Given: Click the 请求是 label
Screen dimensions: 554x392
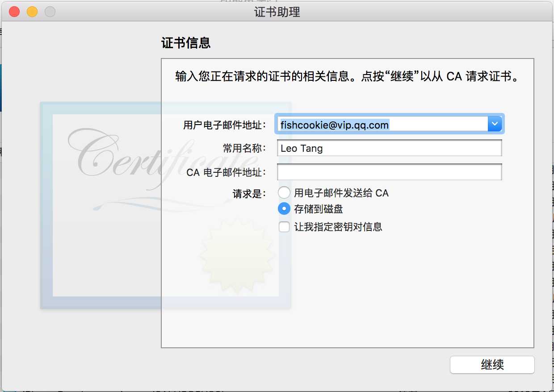Looking at the screenshot, I should pyautogui.click(x=249, y=193).
